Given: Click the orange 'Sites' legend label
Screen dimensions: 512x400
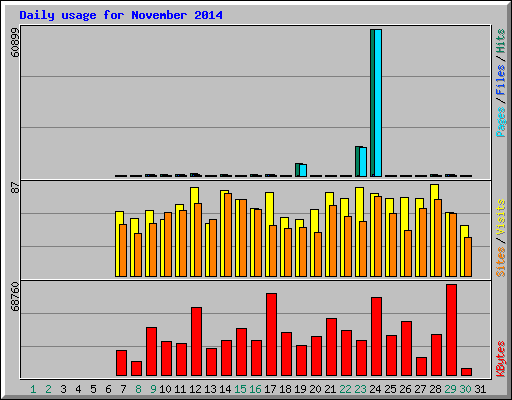Looking at the screenshot, I should [x=501, y=262].
